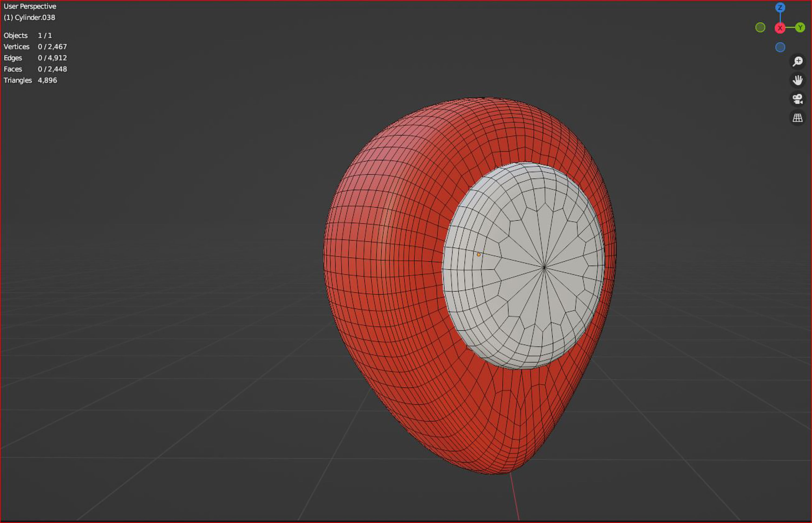This screenshot has width=812, height=523.
Task: Click the Faces count statistic
Action: coord(35,69)
